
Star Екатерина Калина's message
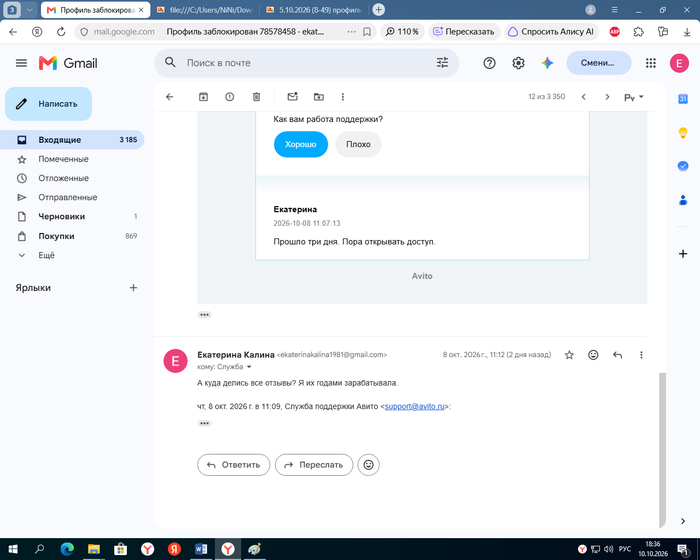(x=569, y=355)
